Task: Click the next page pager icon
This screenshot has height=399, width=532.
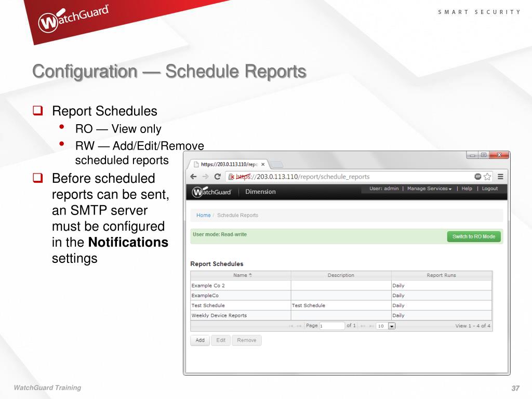Action: [x=363, y=326]
